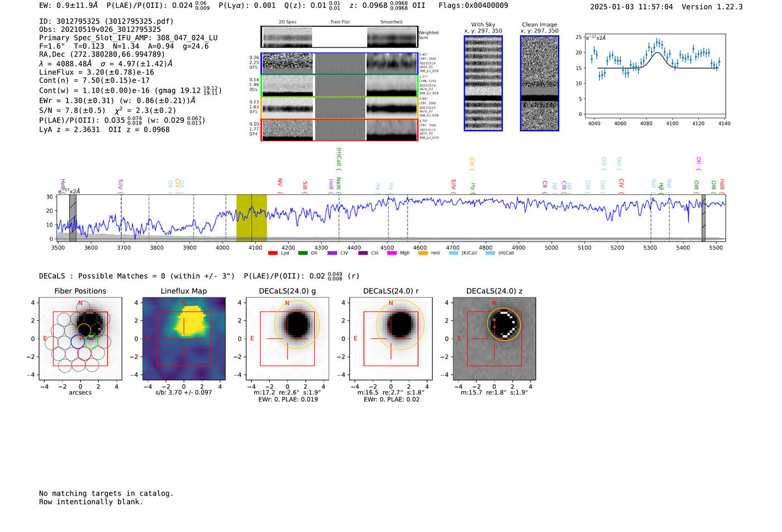
Task: Click the Lyα red legend swatch
Action: click(x=273, y=253)
